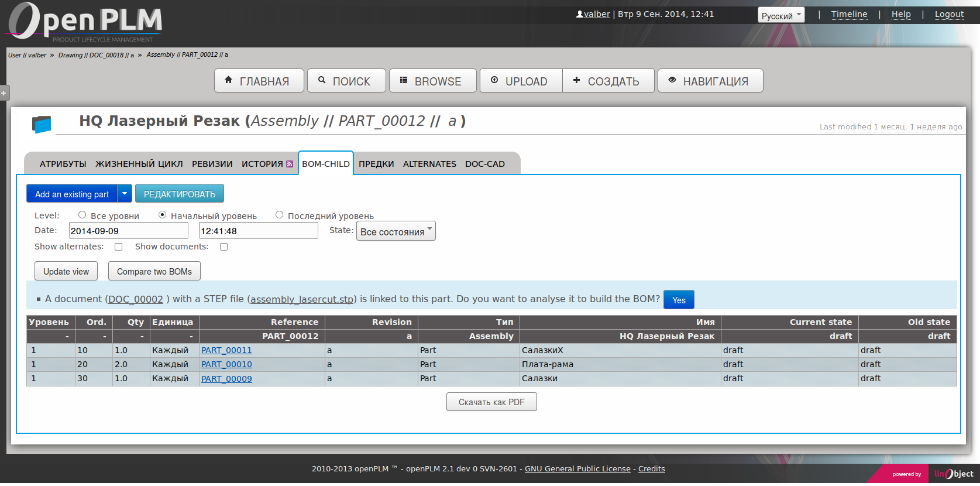
Task: Open the PART_00010 reference link
Action: pos(226,364)
